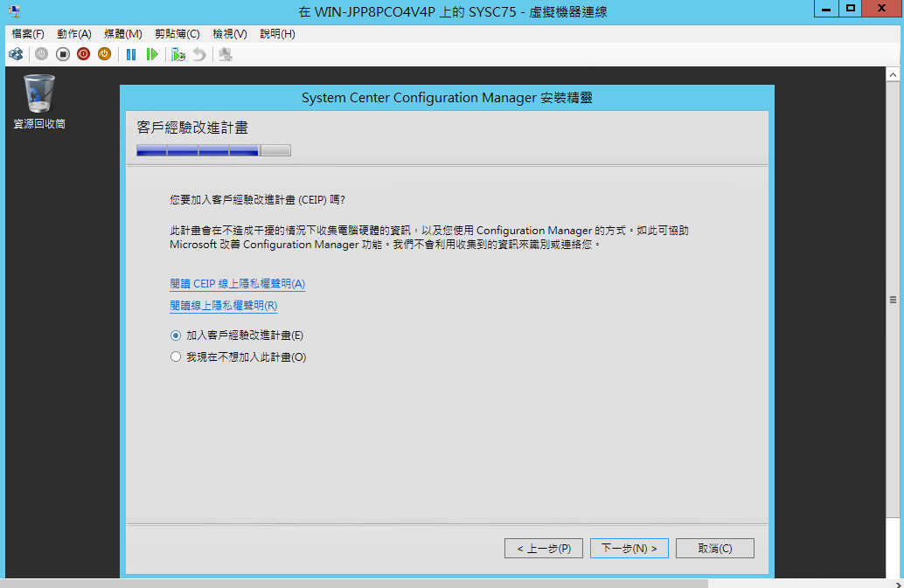Click the wizard progress bar

tap(214, 150)
